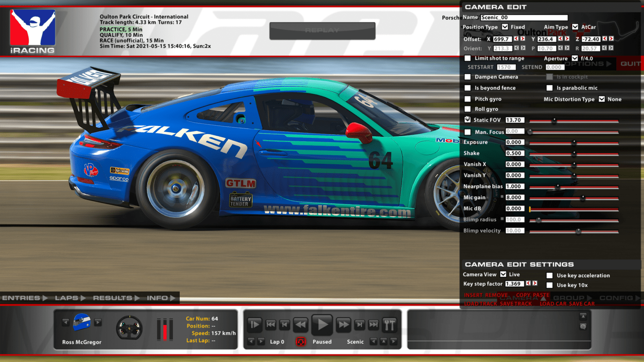Toggle Dampen Camera checkbox
The image size is (644, 362).
[x=467, y=77]
